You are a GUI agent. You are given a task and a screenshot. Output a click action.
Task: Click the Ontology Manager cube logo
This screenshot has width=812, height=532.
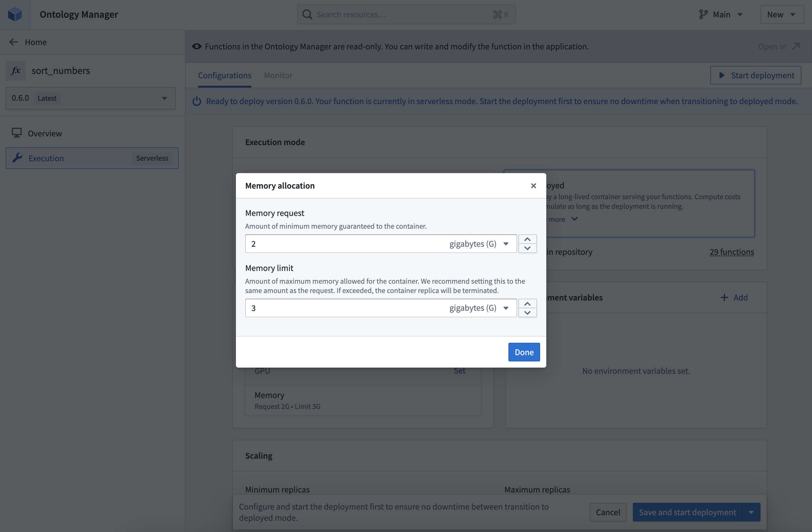coord(15,14)
